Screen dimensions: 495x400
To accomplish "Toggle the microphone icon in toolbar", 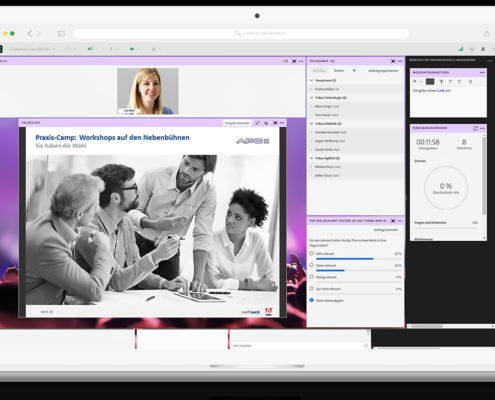I will coord(111,49).
